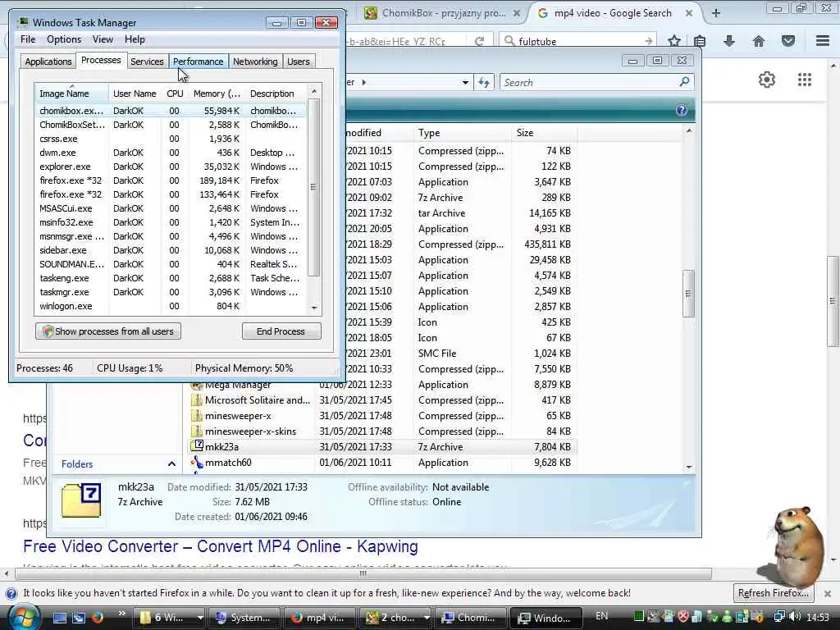Open the Pocket icon in Firefox toolbar
This screenshot has height=630, width=840.
(x=788, y=41)
